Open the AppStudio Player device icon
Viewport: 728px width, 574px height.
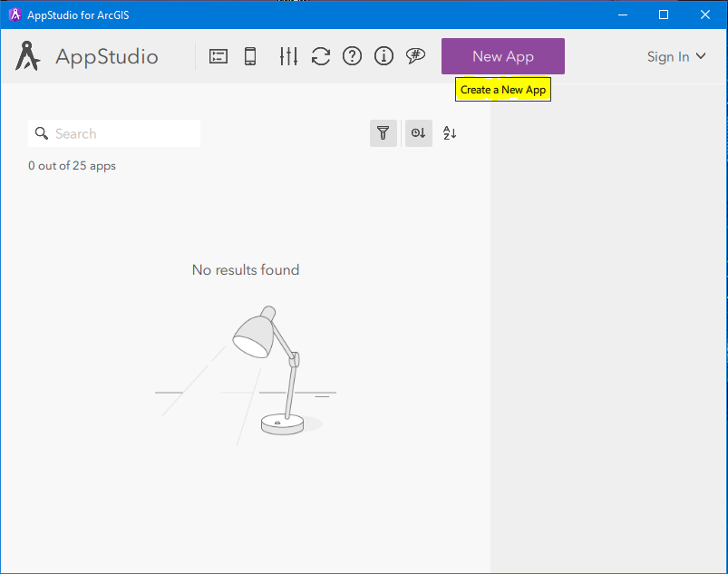click(250, 56)
